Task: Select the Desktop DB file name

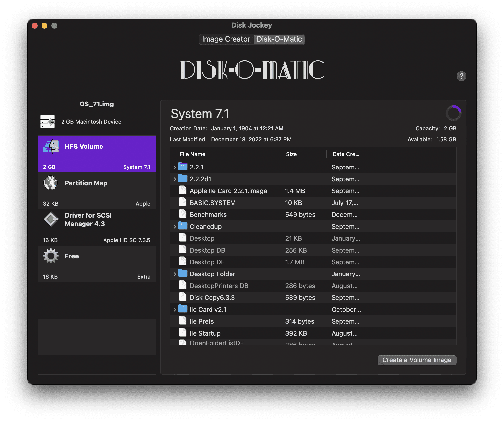Action: click(x=207, y=250)
